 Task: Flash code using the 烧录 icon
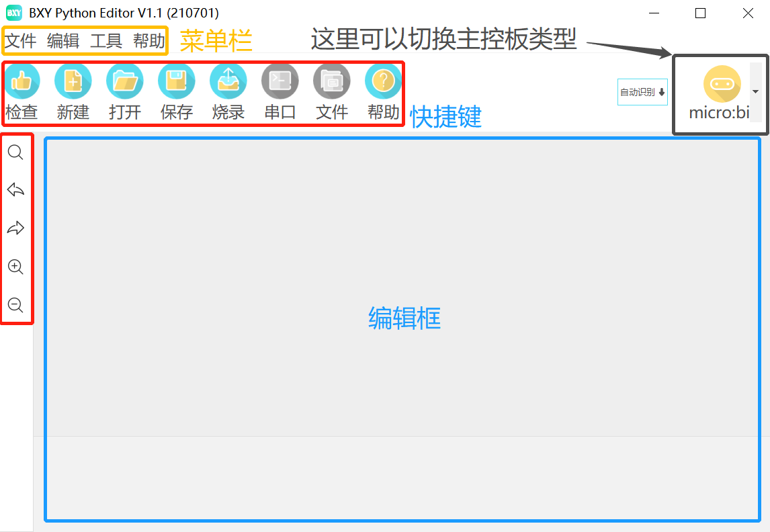coord(228,82)
